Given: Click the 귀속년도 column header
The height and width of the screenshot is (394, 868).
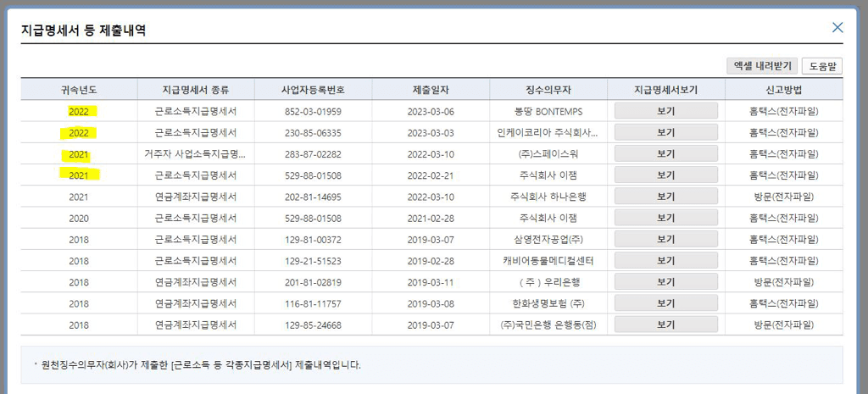Looking at the screenshot, I should (79, 90).
